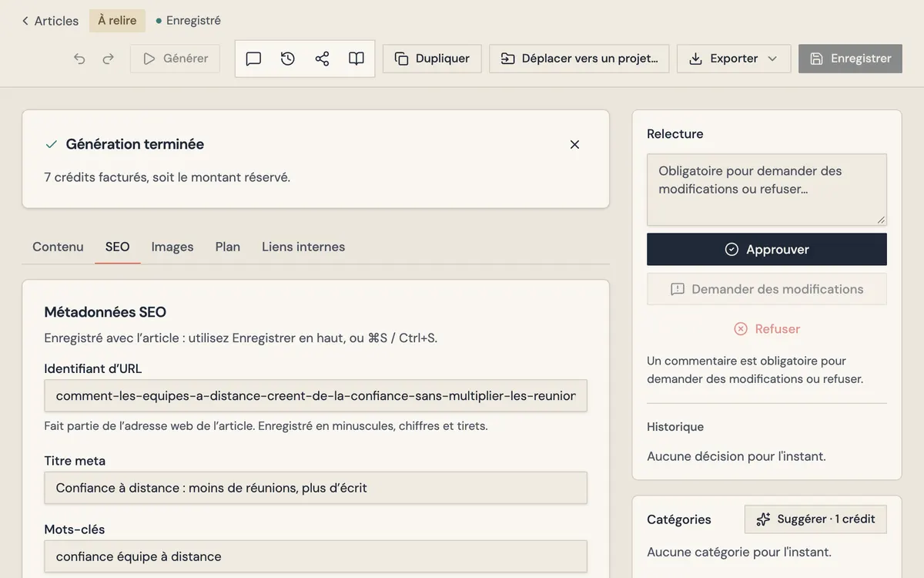The height and width of the screenshot is (578, 924).
Task: Click the Générer button
Action: pyautogui.click(x=175, y=59)
